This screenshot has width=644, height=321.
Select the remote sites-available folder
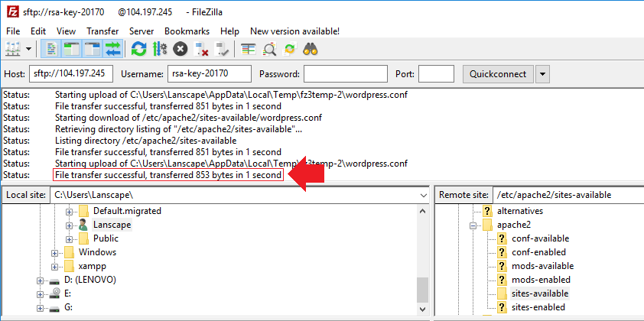click(540, 293)
